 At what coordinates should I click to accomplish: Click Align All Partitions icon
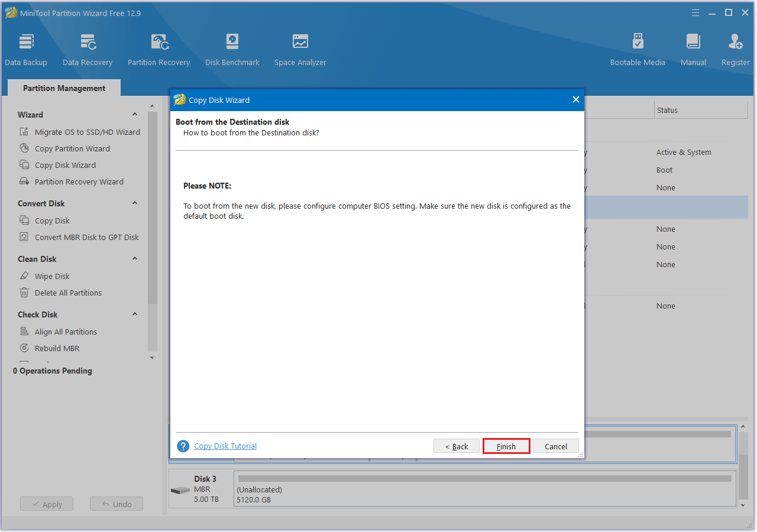tap(24, 332)
